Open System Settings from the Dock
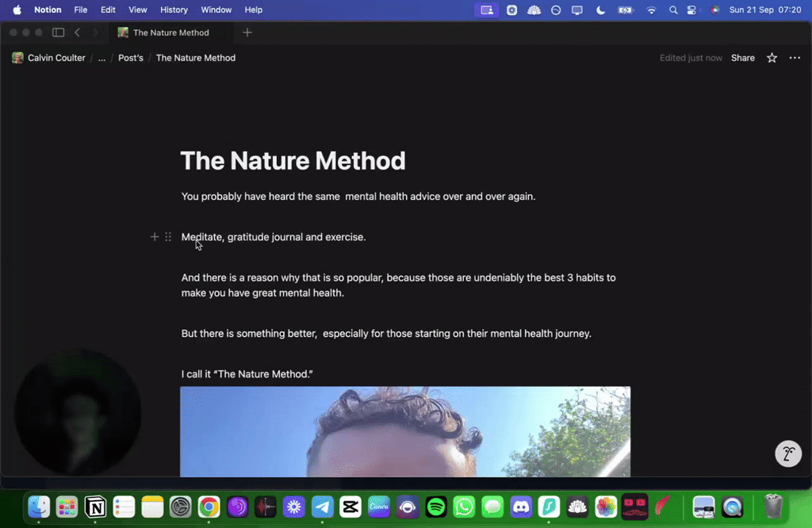 pyautogui.click(x=180, y=507)
